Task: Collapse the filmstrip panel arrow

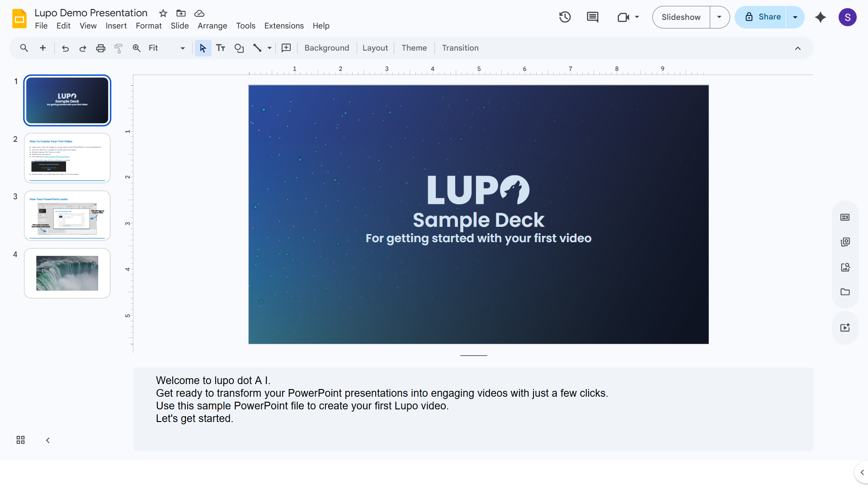Action: click(x=48, y=440)
